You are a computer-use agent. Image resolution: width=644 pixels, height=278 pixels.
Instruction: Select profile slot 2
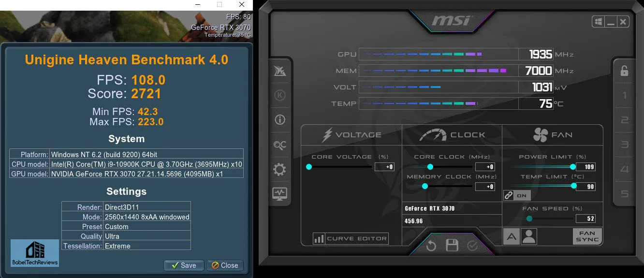624,120
